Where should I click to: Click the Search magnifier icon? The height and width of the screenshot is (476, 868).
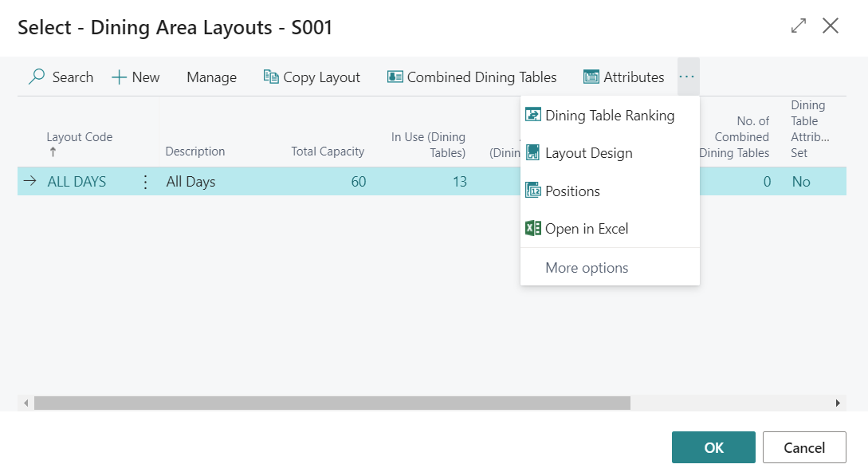(37, 77)
